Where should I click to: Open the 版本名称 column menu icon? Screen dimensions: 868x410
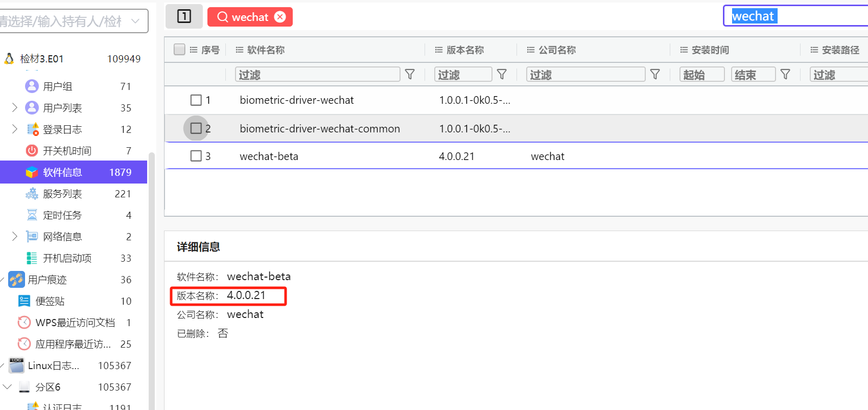[x=438, y=50]
